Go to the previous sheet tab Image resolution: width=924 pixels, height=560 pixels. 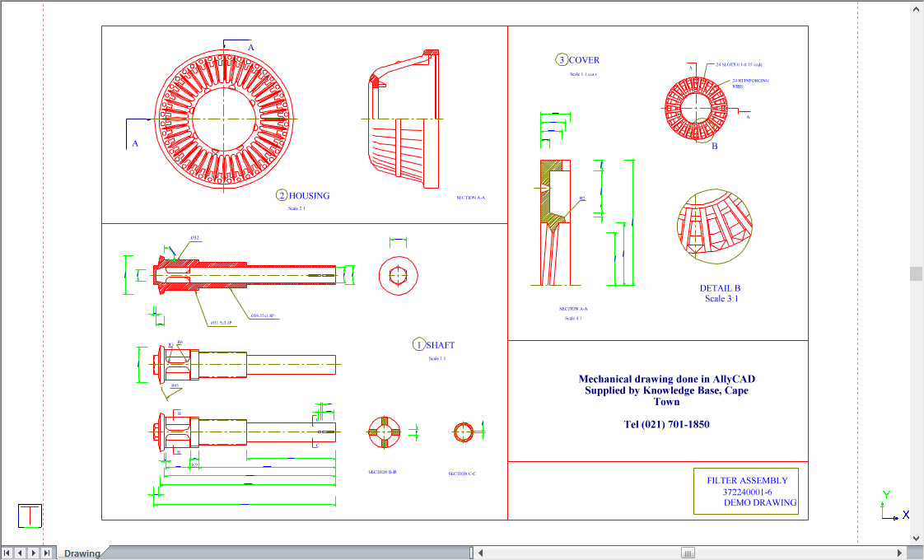point(21,553)
